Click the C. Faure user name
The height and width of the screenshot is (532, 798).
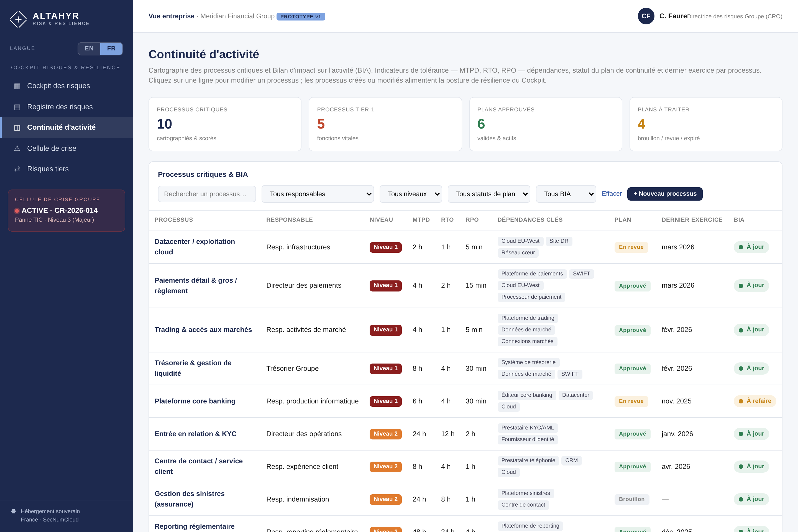click(673, 16)
